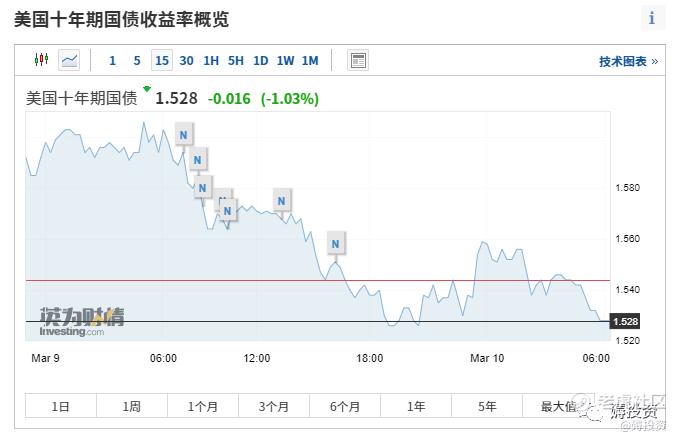Select the 1-minute interval
The width and height of the screenshot is (679, 441).
(112, 61)
